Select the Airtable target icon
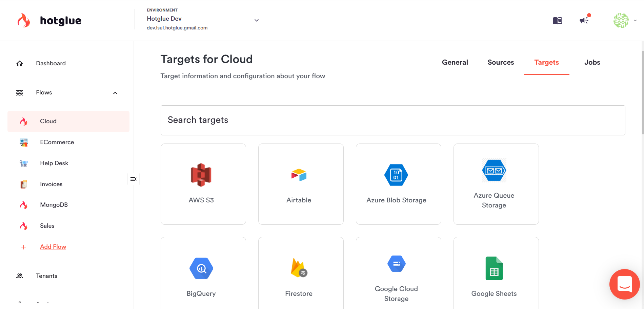 point(299,175)
